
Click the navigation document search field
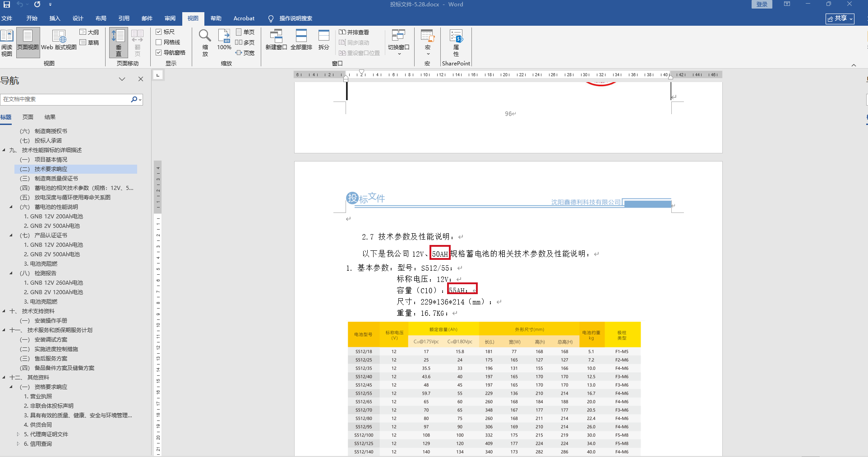point(65,99)
